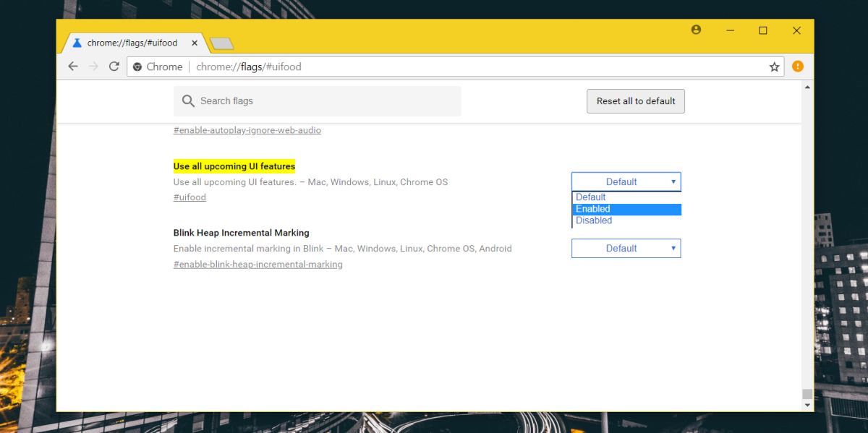Open the #enable-blink-heap-incremental-marking link
Image resolution: width=868 pixels, height=433 pixels.
pos(258,264)
